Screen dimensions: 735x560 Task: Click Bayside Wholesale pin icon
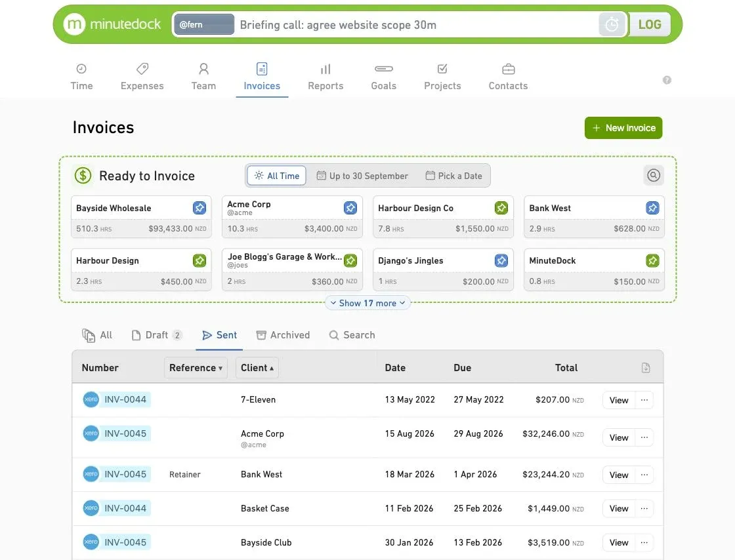199,207
